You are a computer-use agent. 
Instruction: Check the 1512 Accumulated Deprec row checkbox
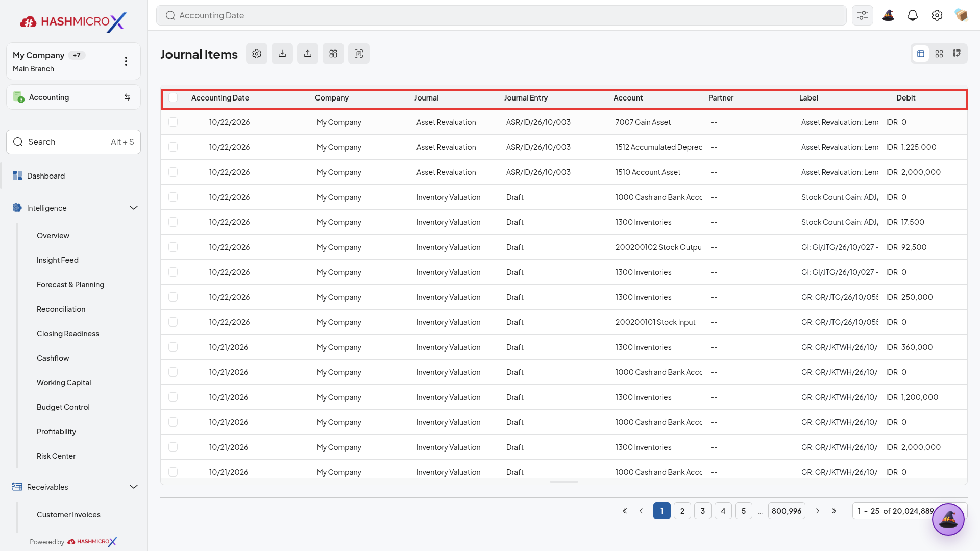click(x=173, y=147)
